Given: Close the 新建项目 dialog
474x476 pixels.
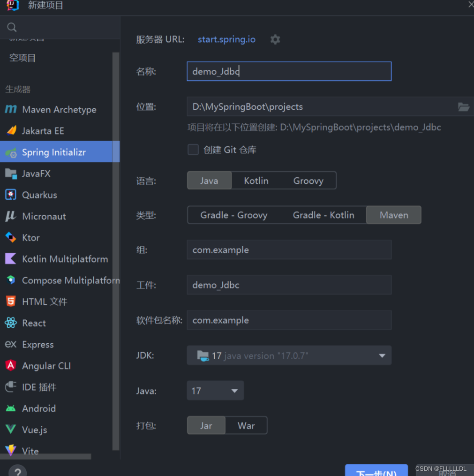Looking at the screenshot, I should click(x=471, y=4).
